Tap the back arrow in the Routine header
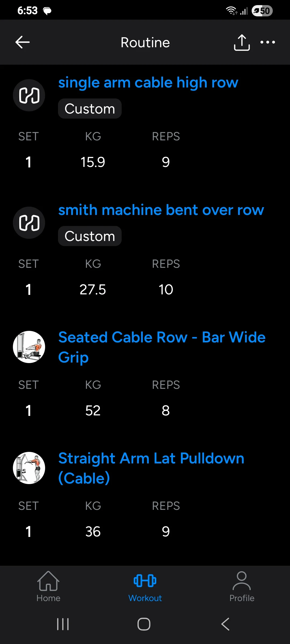The height and width of the screenshot is (644, 290). (23, 42)
